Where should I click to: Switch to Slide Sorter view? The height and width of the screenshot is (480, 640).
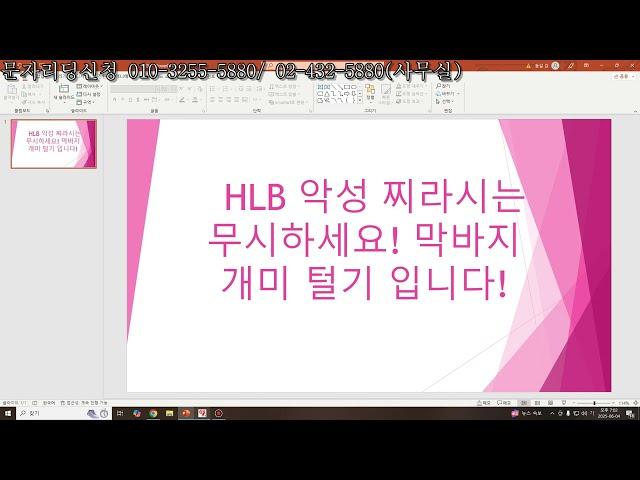tap(537, 403)
